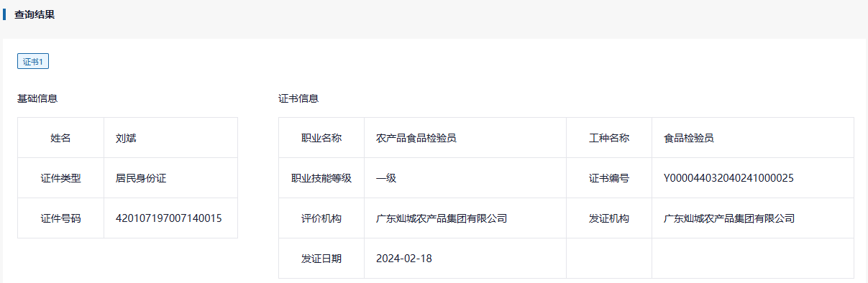Click the 农产品食品检验员 value
This screenshot has width=868, height=283.
(x=416, y=138)
